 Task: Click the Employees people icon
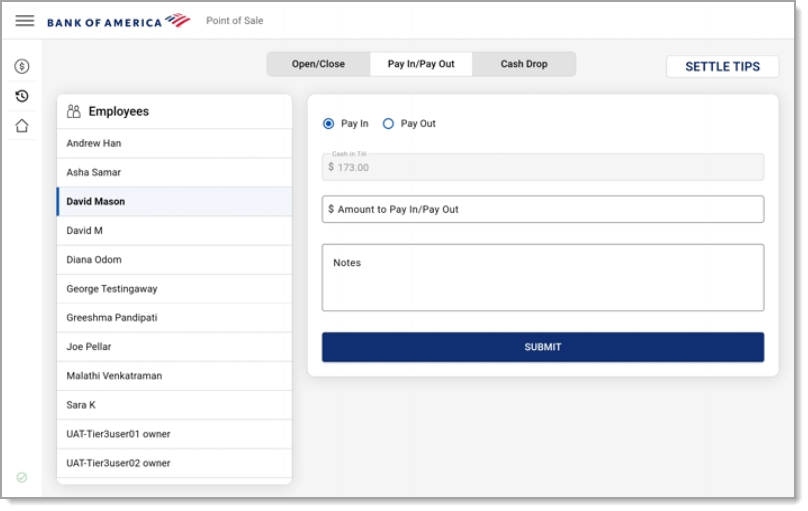(74, 111)
